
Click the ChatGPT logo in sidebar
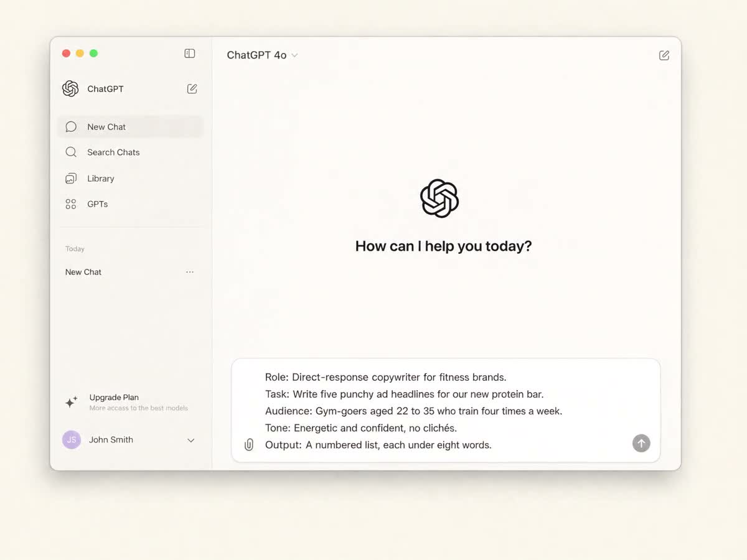(x=70, y=89)
